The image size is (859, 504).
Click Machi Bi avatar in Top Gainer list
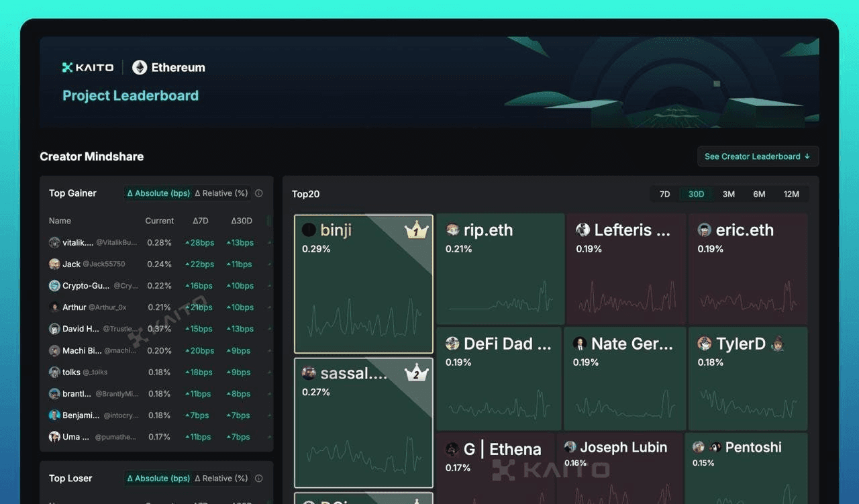pyautogui.click(x=54, y=350)
